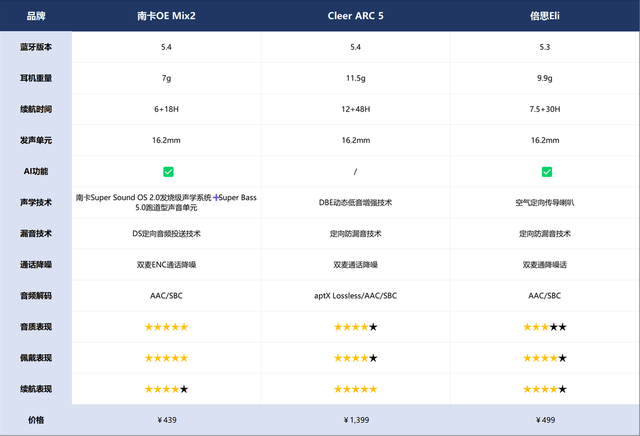
Task: Click the Cleer ARC 5 音质表现 star rating
Action: [x=356, y=327]
